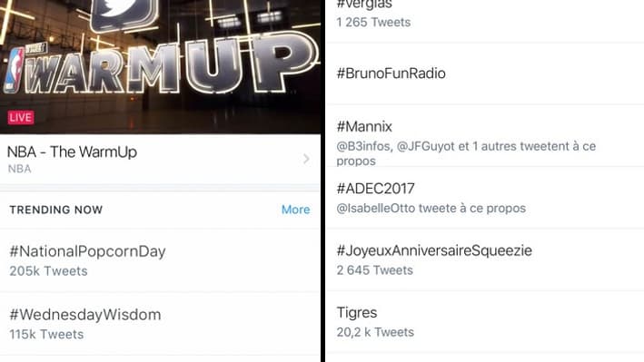The width and height of the screenshot is (644, 362).
Task: Tap the TRENDING NOW section header
Action: [x=55, y=210]
